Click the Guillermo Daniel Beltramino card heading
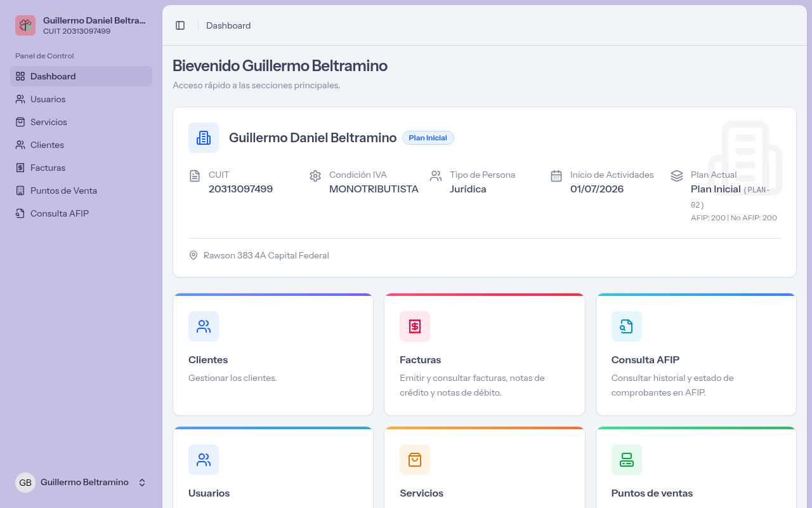Image resolution: width=812 pixels, height=508 pixels. [313, 138]
